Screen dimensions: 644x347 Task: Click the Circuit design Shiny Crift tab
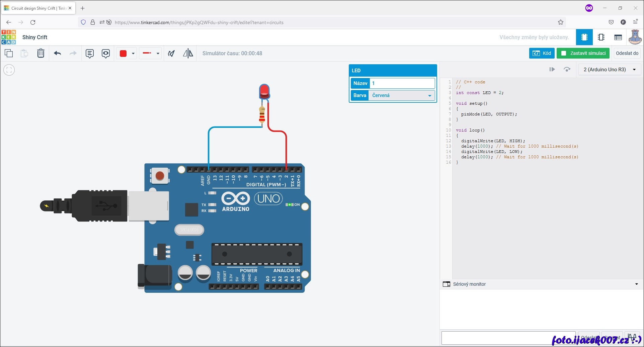click(x=37, y=8)
